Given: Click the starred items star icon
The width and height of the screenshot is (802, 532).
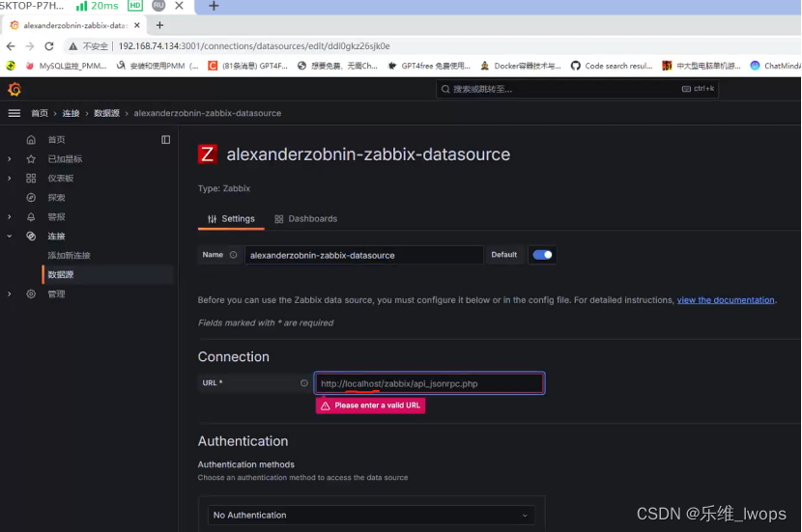Looking at the screenshot, I should pos(31,159).
